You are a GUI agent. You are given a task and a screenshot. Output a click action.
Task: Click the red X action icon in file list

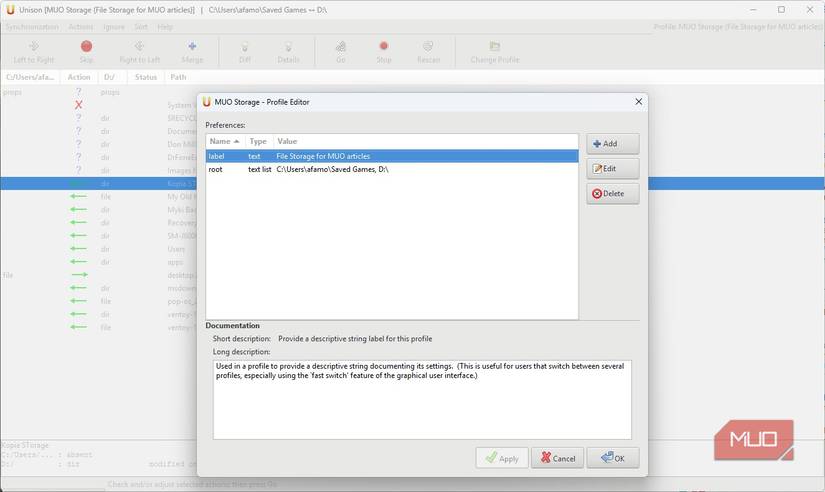(78, 105)
